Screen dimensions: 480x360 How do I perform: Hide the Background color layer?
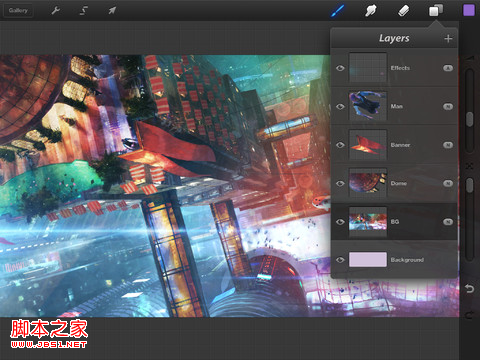tap(340, 260)
